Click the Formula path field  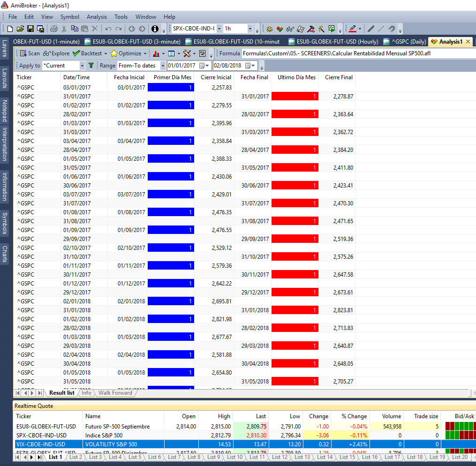(359, 53)
